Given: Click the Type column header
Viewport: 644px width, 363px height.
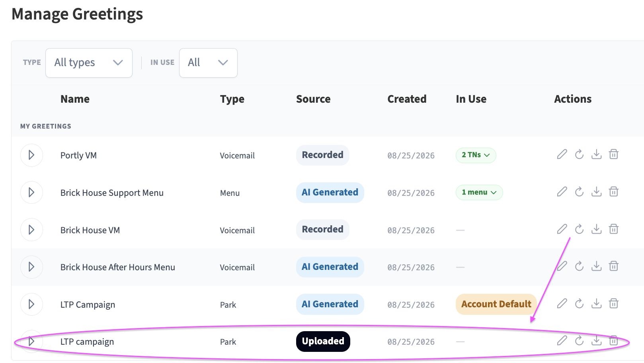Looking at the screenshot, I should [x=232, y=99].
